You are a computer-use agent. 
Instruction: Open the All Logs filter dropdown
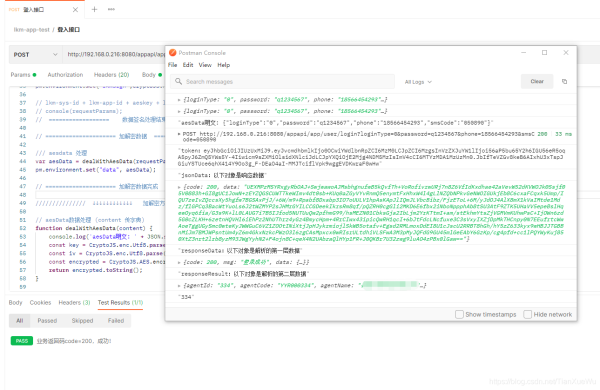pyautogui.click(x=418, y=82)
